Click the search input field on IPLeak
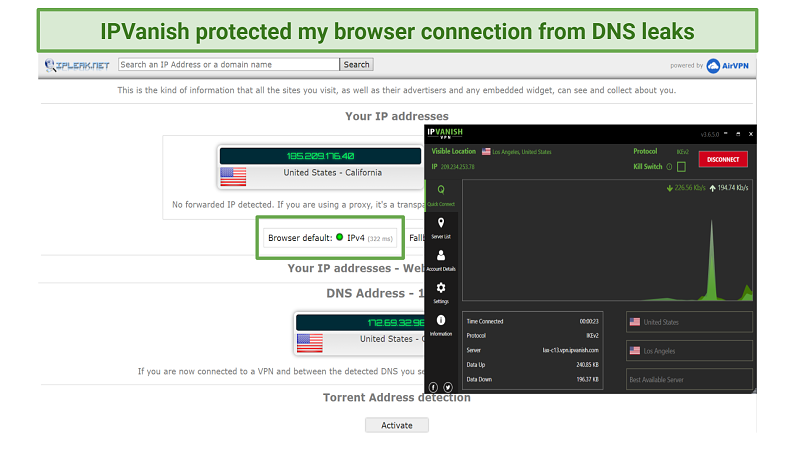806x453 pixels. coord(229,64)
